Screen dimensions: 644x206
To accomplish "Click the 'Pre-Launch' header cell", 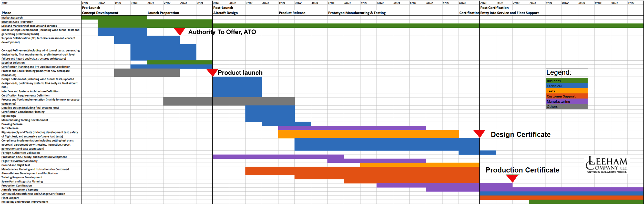I will coord(91,8).
